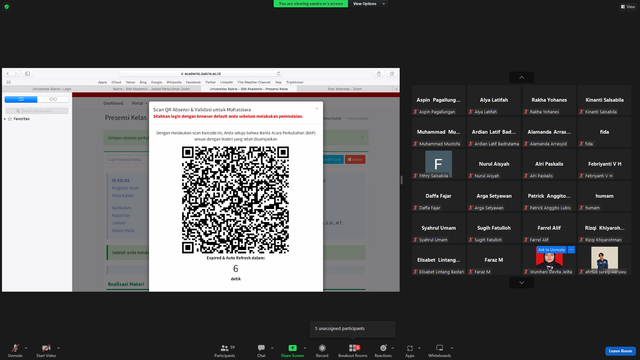This screenshot has height=360, width=640.
Task: Open the View Options dropdown
Action: (369, 4)
